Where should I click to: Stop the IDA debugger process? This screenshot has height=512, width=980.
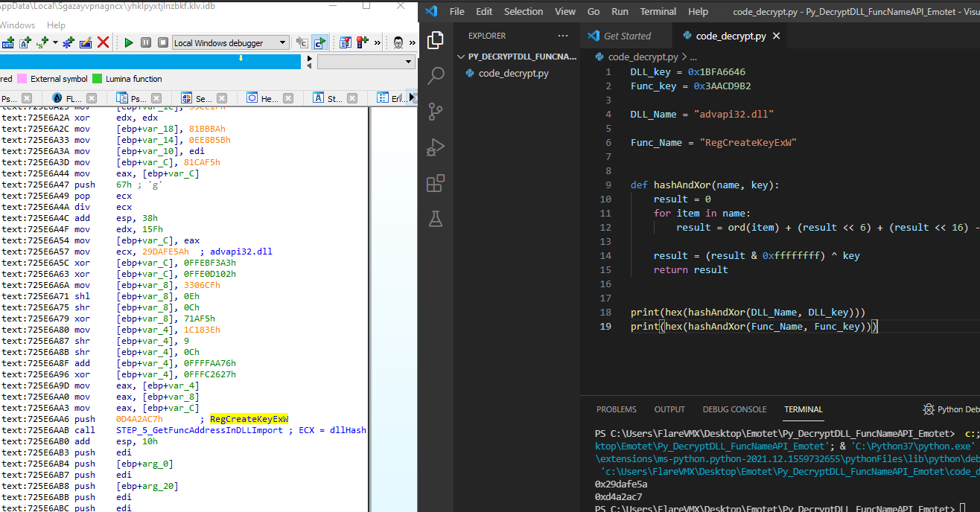[x=162, y=42]
